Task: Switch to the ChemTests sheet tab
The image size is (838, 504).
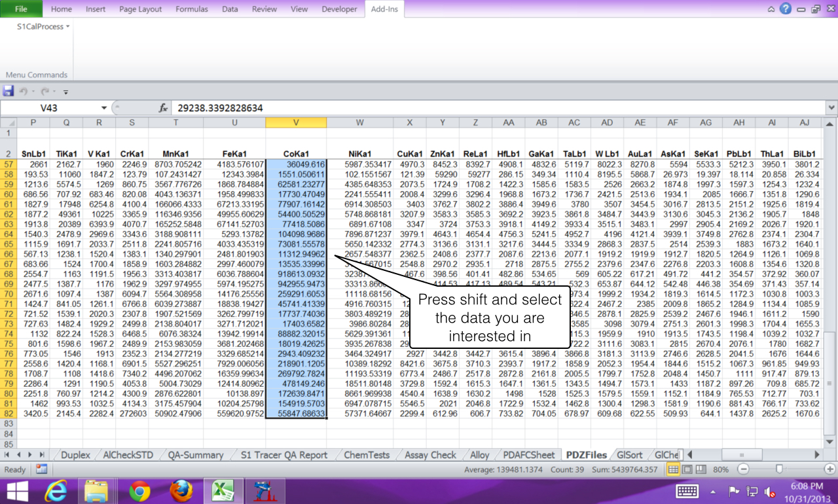Action: click(x=367, y=455)
